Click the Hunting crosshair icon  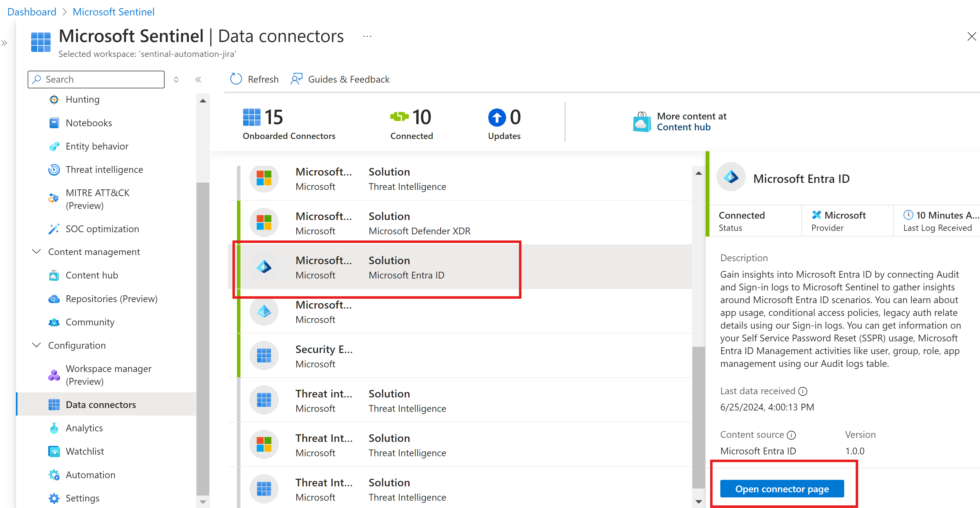point(54,100)
